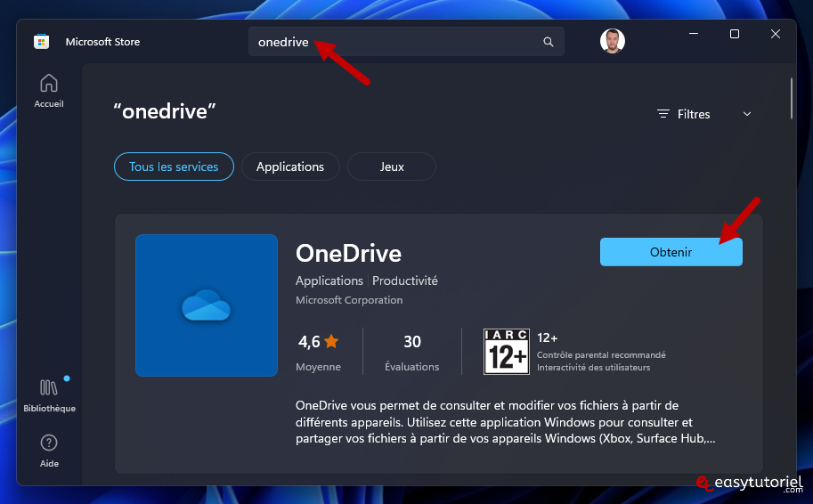The width and height of the screenshot is (813, 504).
Task: Open the Accueil home icon in sidebar
Action: tap(49, 84)
